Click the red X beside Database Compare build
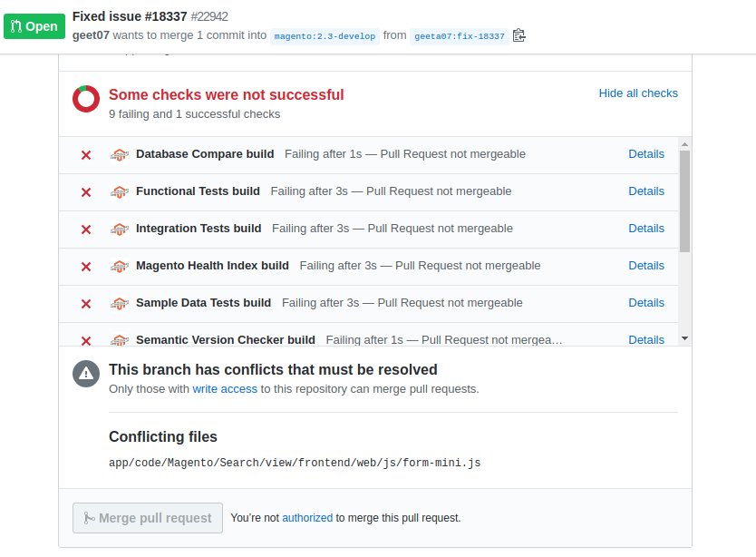 [x=86, y=155]
